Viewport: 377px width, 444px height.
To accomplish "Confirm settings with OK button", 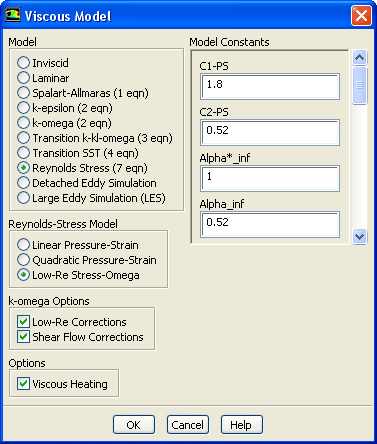I will pos(134,425).
